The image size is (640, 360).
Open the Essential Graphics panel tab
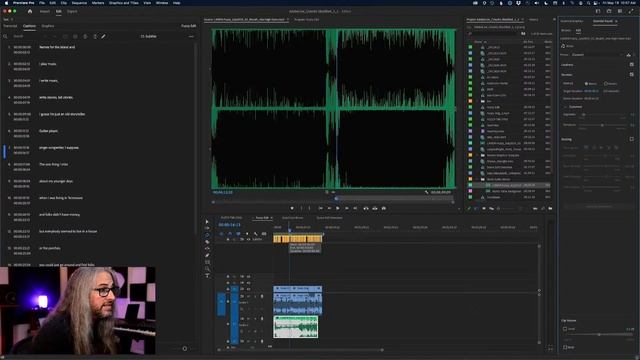pos(572,21)
